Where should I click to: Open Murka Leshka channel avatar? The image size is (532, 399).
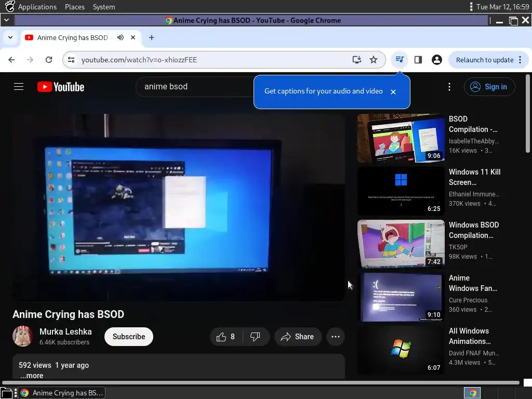[22, 336]
